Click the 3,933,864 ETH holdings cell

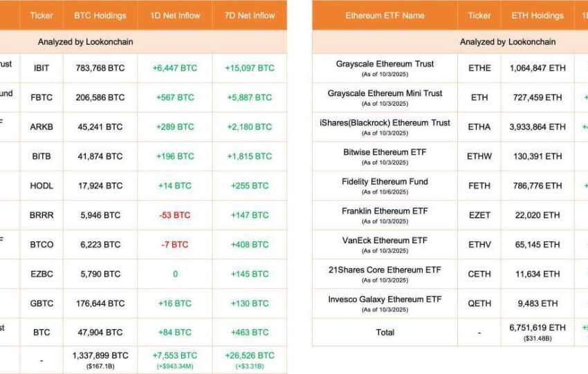(x=537, y=127)
